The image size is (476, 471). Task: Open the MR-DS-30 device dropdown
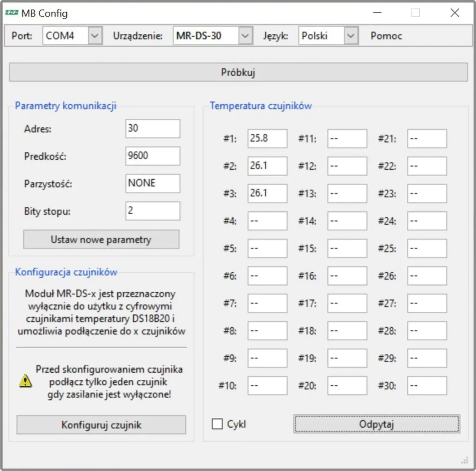pyautogui.click(x=245, y=36)
